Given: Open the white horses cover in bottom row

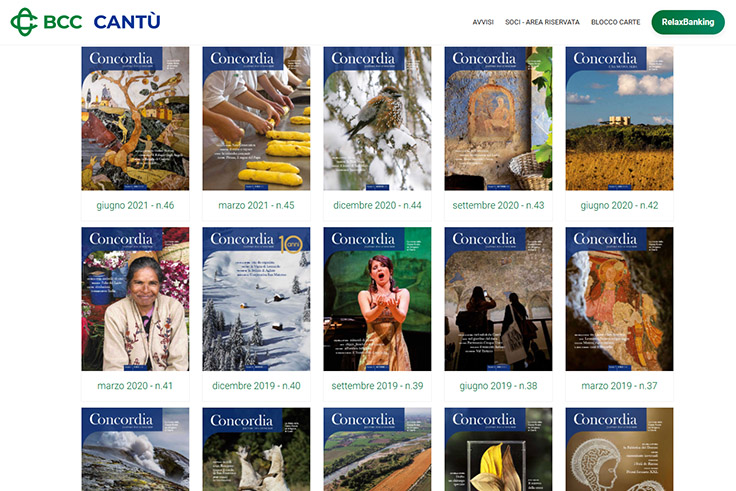Looking at the screenshot, I should pos(256,449).
